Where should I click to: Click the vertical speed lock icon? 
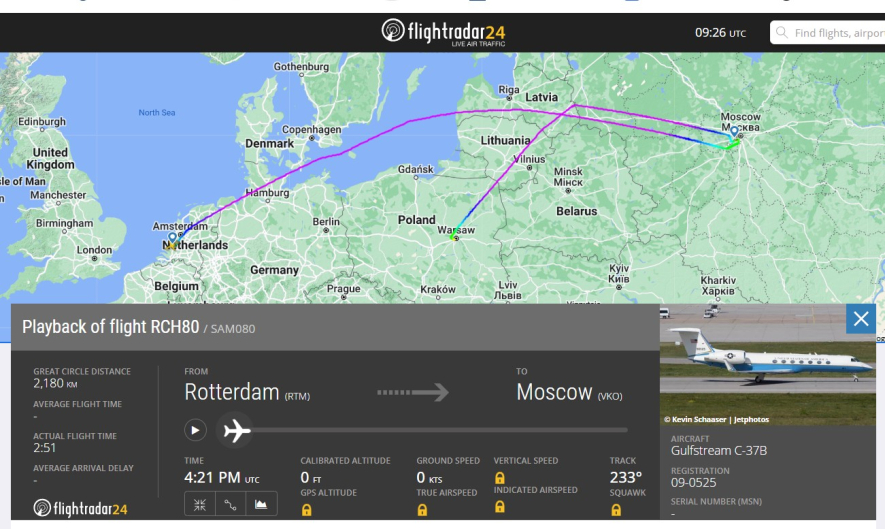click(x=500, y=478)
